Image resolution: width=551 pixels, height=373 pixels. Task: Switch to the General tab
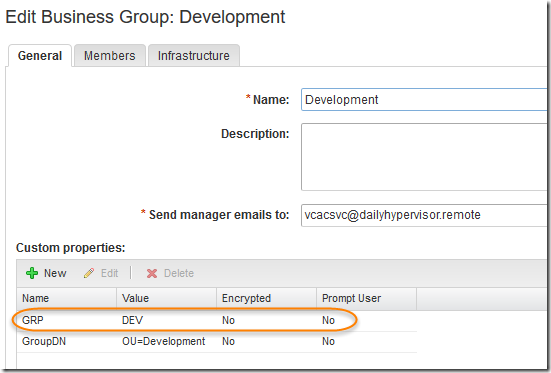40,56
